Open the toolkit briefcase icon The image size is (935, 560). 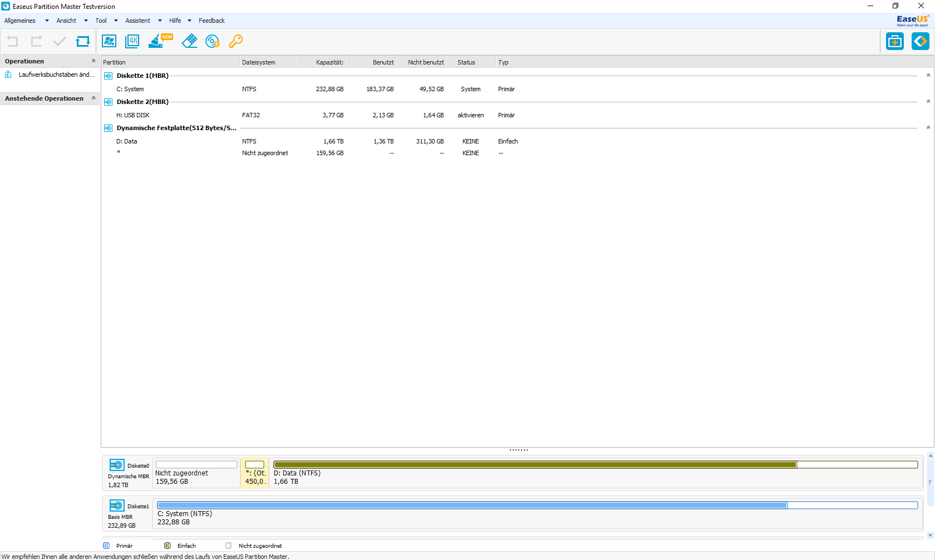pyautogui.click(x=895, y=41)
